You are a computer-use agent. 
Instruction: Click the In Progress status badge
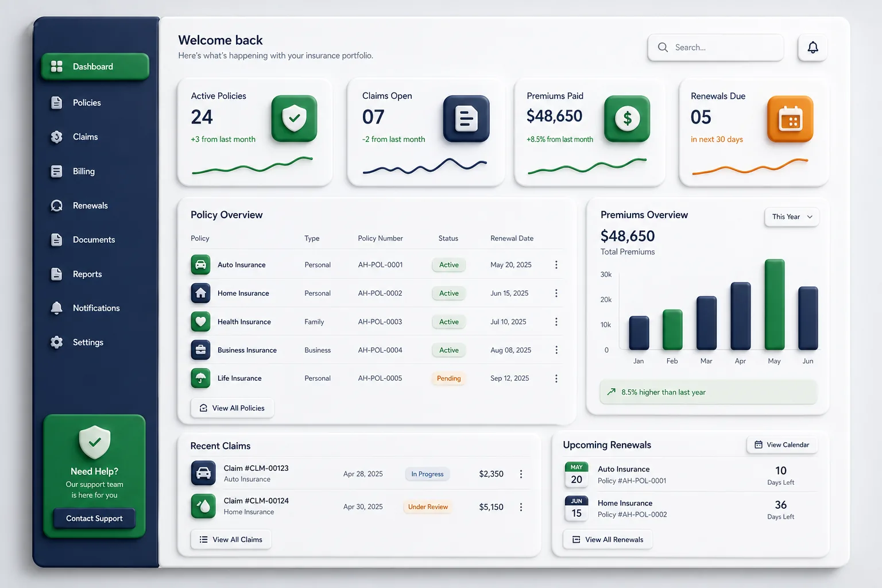(x=427, y=474)
